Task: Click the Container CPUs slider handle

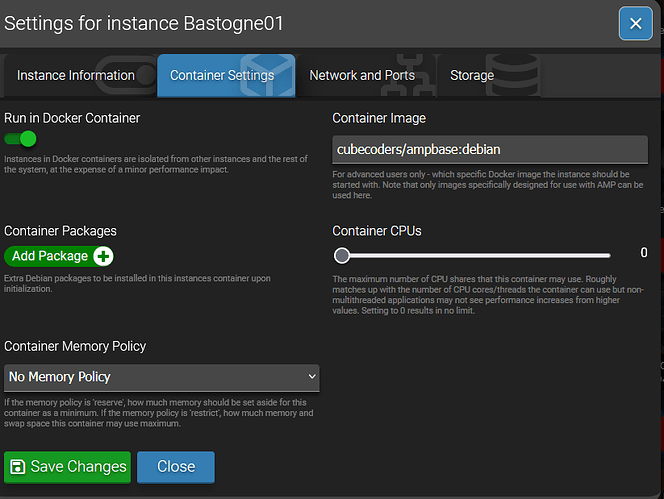Action: coord(342,255)
